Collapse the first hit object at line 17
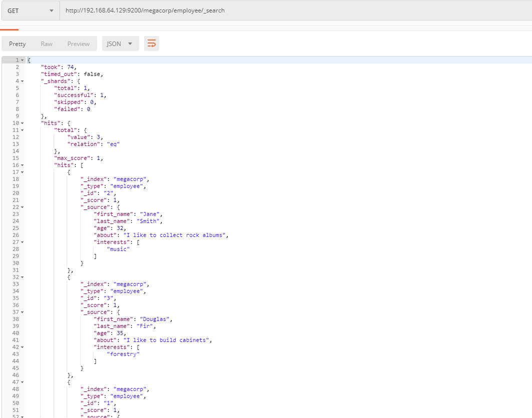Viewport: 532px width, 418px height. (23, 172)
